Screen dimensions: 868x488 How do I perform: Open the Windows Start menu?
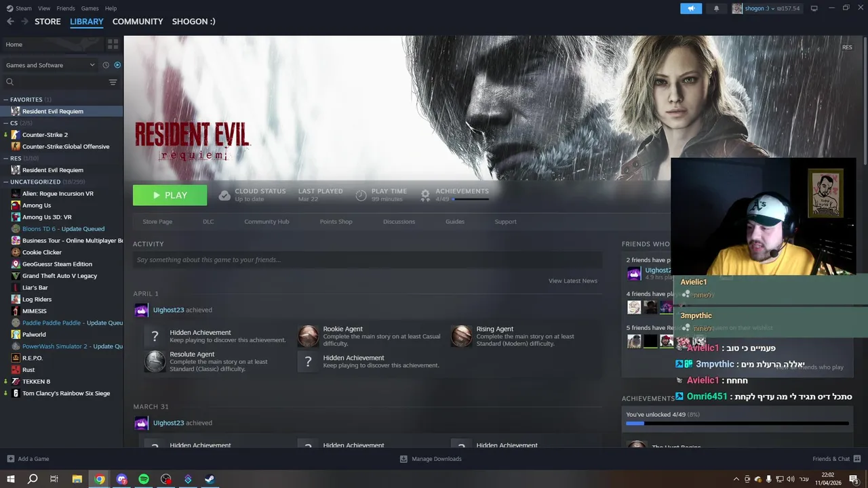10,479
